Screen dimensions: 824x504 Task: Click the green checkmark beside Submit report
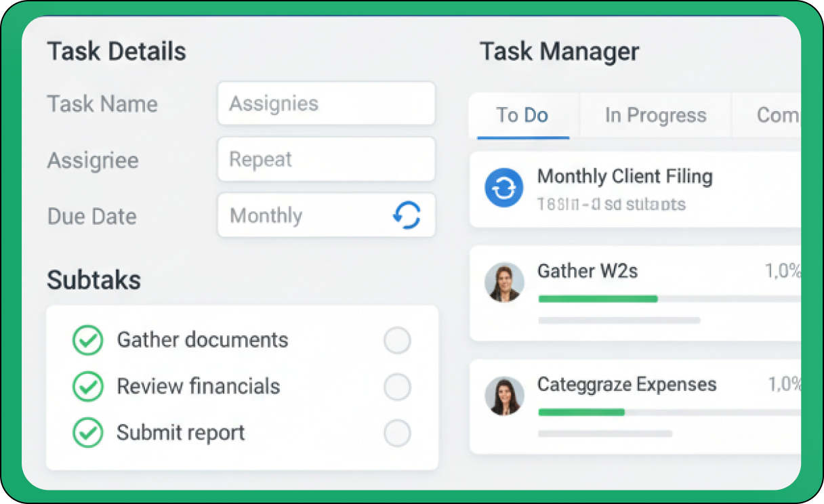point(88,433)
